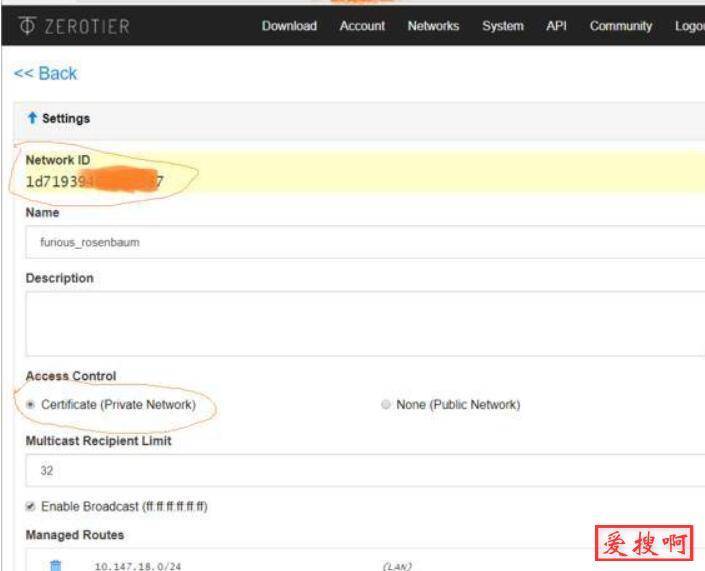Click the Name field containing furious_rosenbaum

point(360,243)
